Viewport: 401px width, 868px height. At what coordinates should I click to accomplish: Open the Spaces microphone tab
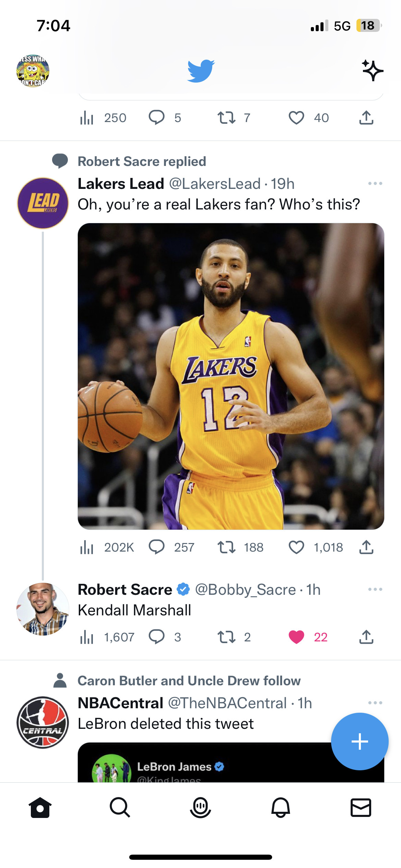tap(200, 807)
